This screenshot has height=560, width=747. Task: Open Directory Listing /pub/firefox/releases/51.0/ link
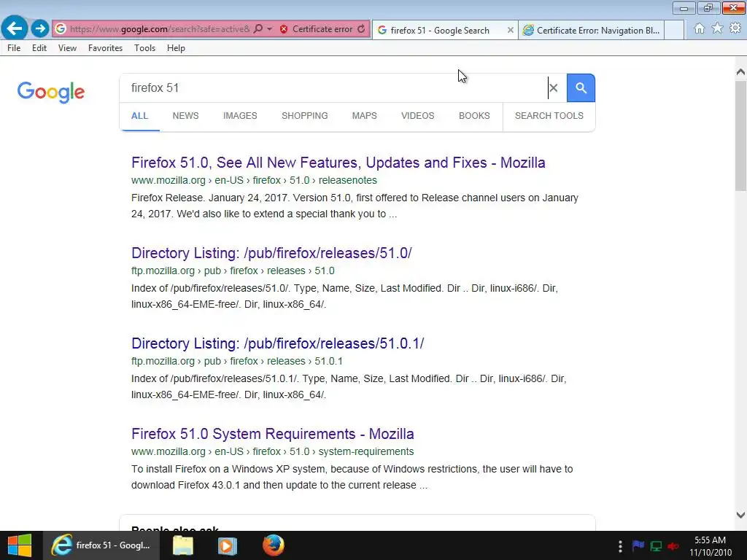tap(271, 253)
